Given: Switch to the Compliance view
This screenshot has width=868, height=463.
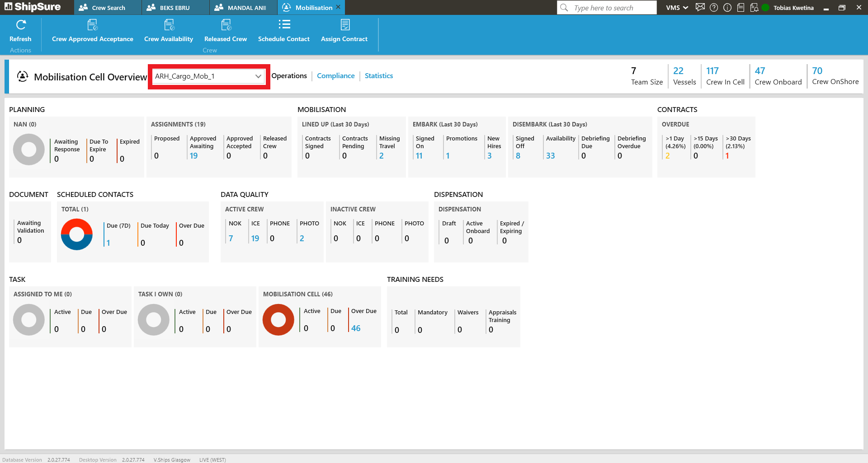Looking at the screenshot, I should [335, 76].
